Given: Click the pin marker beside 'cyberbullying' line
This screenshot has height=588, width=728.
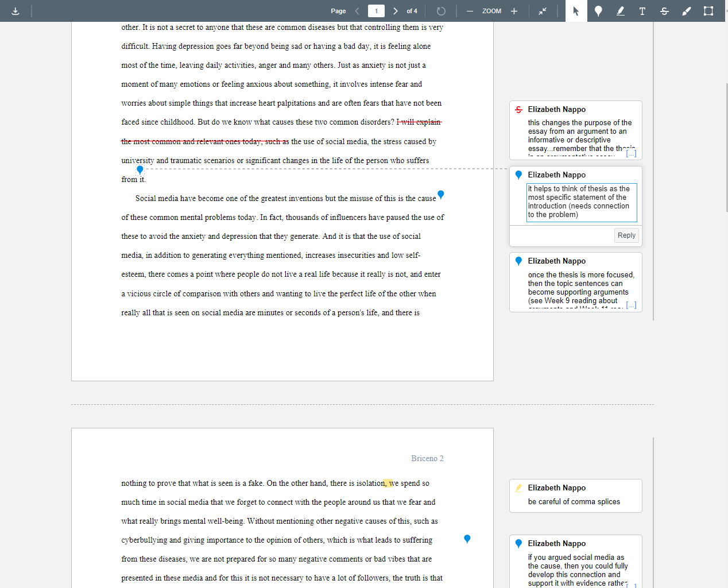Looking at the screenshot, I should click(x=467, y=539).
